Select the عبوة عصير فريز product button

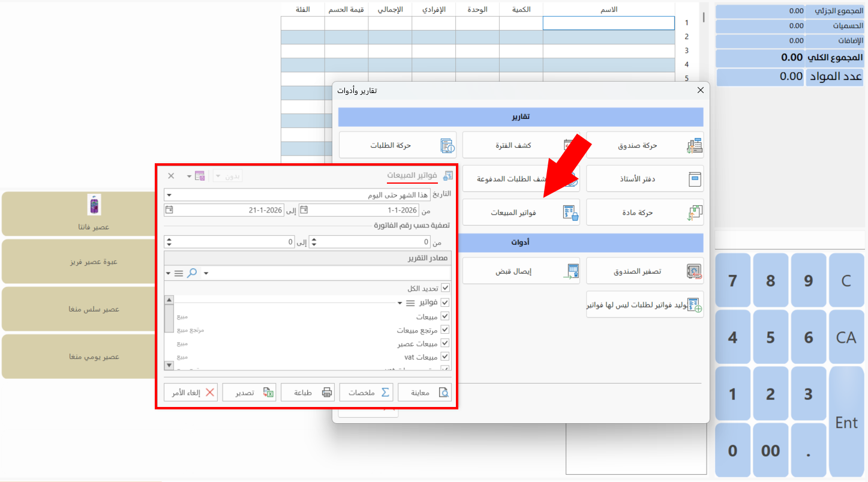79,262
